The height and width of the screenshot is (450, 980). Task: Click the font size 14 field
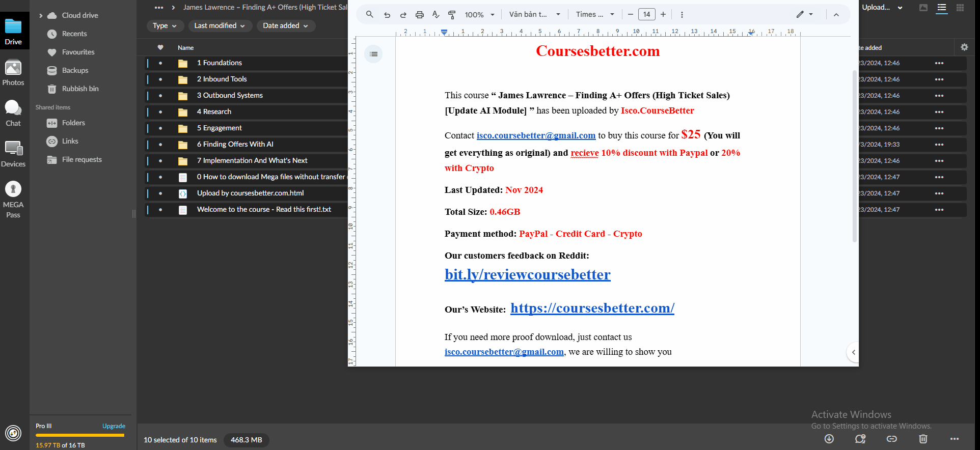pyautogui.click(x=647, y=14)
